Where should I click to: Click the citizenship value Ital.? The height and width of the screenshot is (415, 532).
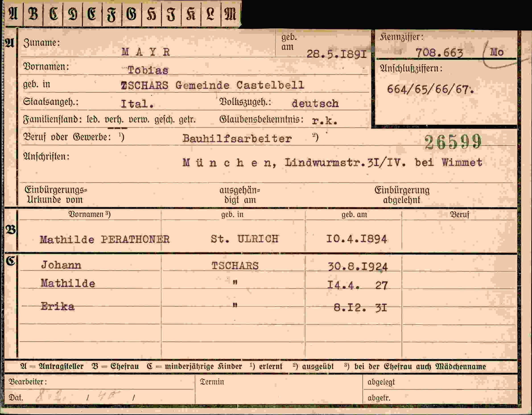click(x=137, y=104)
